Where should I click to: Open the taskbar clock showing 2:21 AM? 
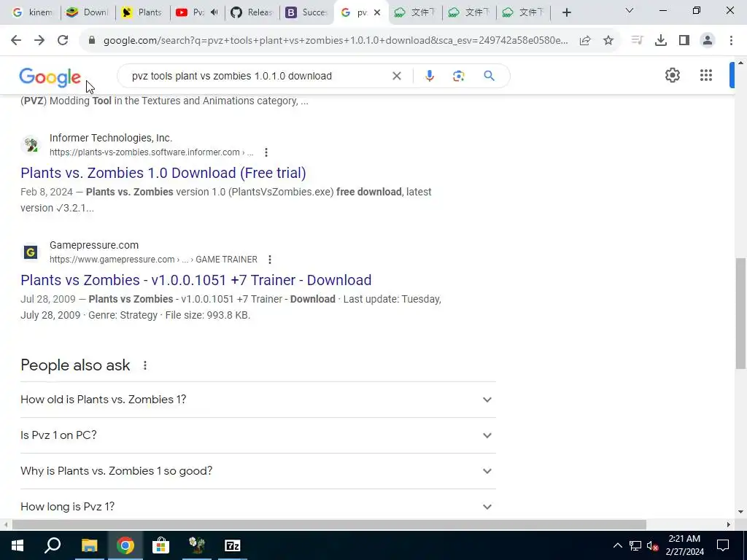(x=684, y=545)
